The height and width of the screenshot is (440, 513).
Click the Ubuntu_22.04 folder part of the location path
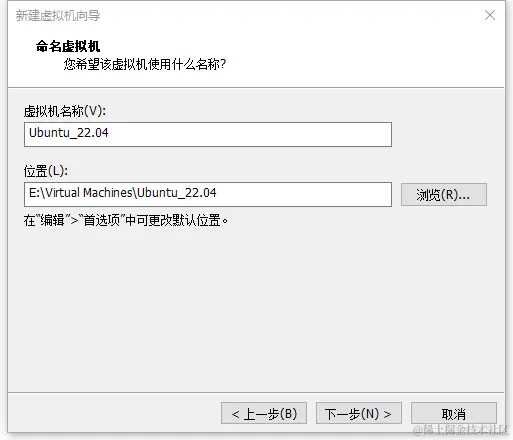[x=177, y=193]
